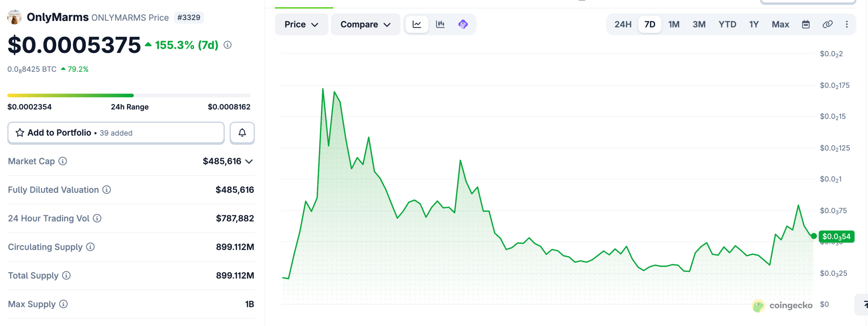Click the 24h high $0.0008162

[229, 107]
